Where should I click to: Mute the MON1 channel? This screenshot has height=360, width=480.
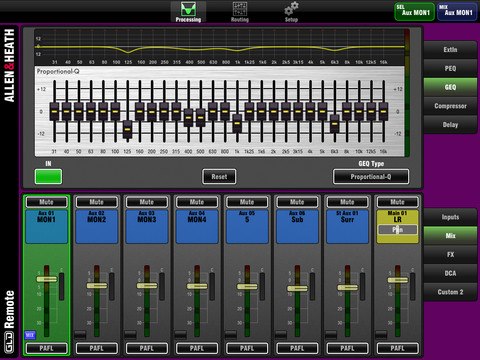(x=46, y=202)
